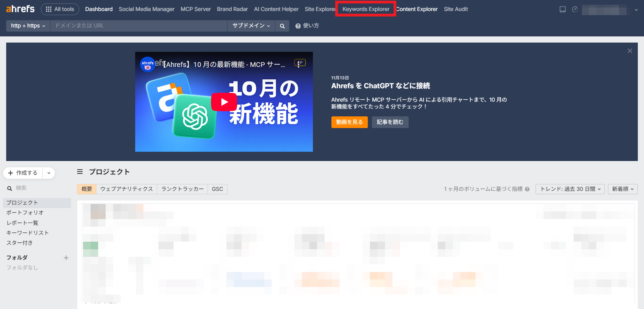644x309 pixels.
Task: Click the 動画を見る button
Action: 349,122
